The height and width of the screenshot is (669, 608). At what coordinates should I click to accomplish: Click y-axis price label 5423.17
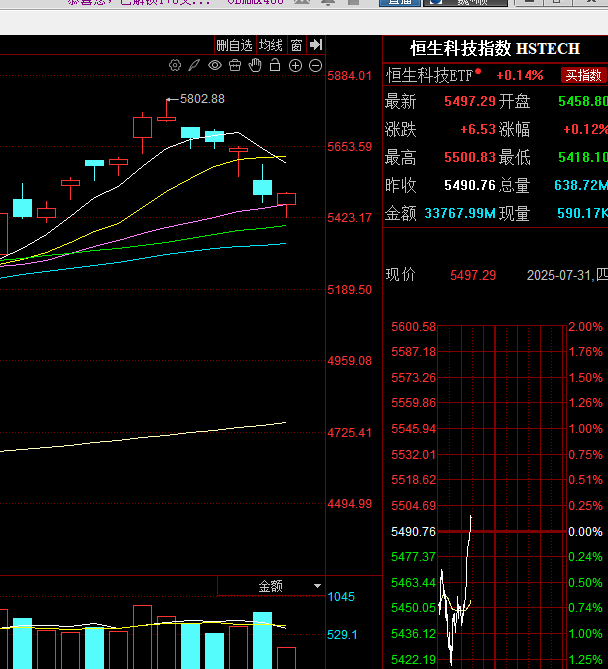(x=349, y=218)
